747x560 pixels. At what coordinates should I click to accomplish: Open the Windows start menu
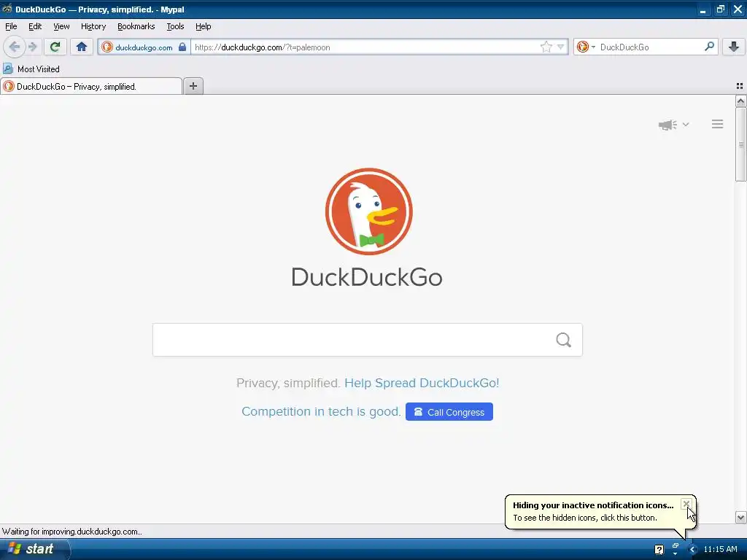click(35, 549)
